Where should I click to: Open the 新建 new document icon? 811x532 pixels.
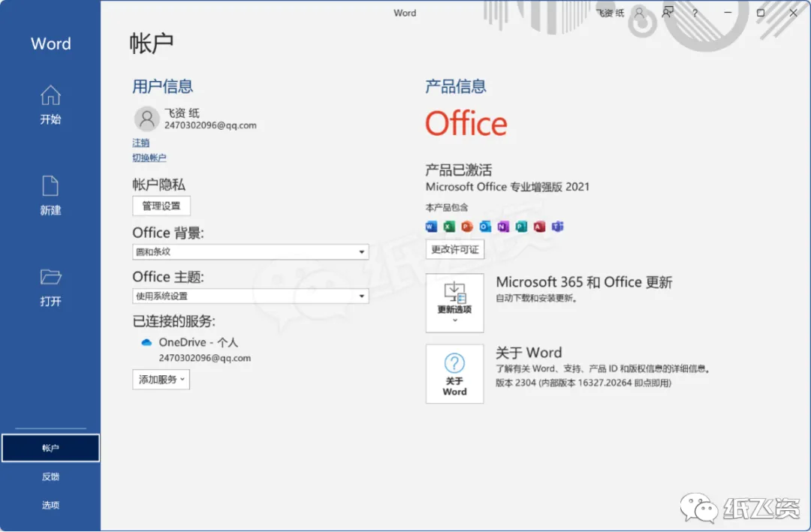coord(50,185)
